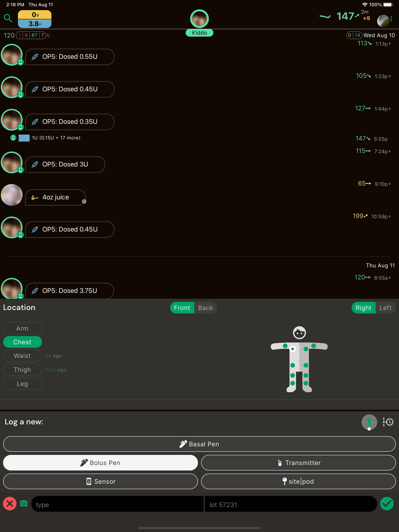Toggle the body location figure icon
The width and height of the screenshot is (399, 532).
369,422
